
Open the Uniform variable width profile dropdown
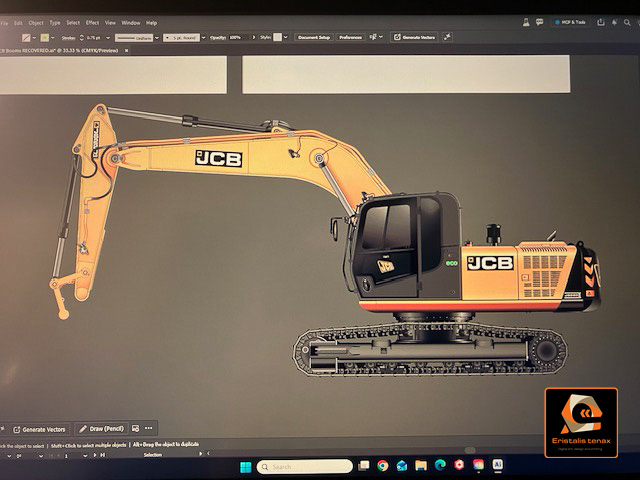point(157,38)
